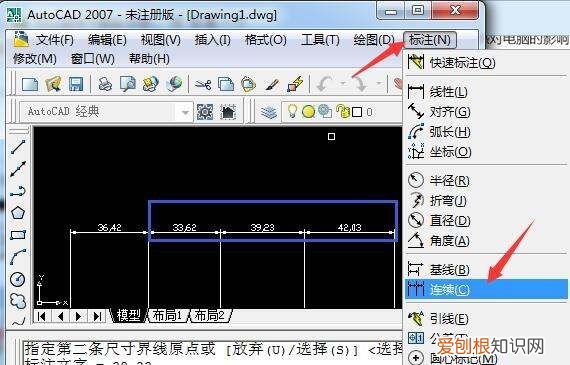
Task: Toggle layer on/off light bulb
Action: 292,111
